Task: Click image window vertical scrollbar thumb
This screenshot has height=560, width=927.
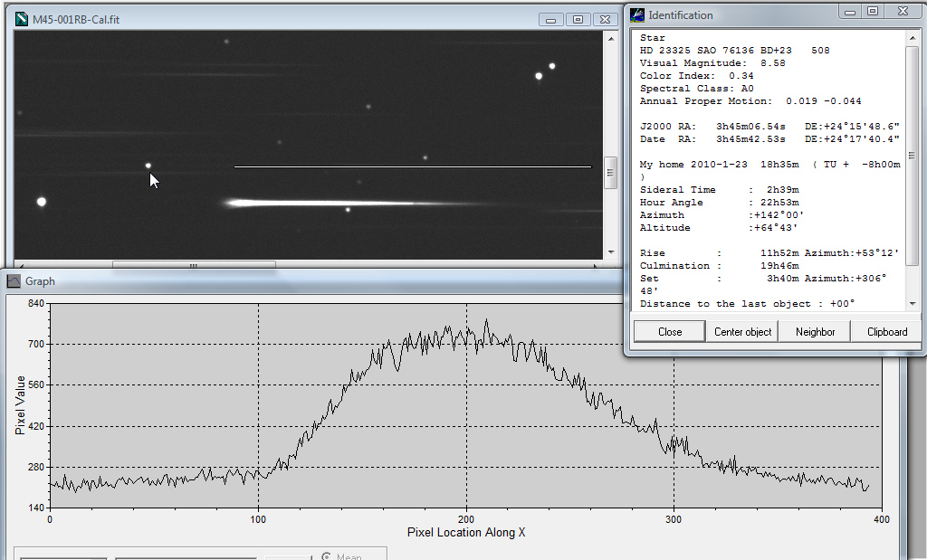Action: 611,173
